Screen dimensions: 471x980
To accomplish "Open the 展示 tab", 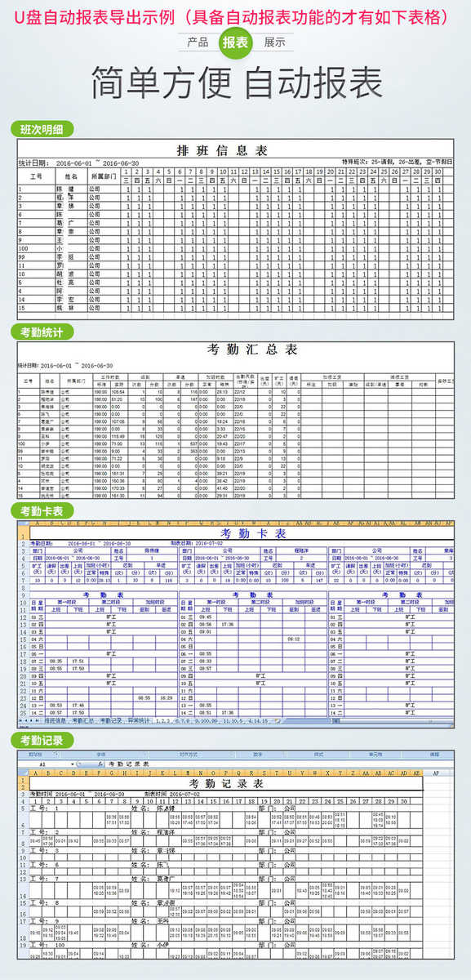I will tap(274, 42).
